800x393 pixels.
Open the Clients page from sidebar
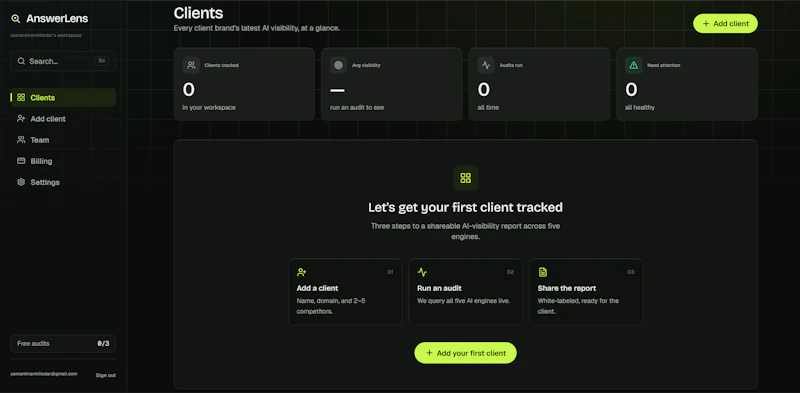pos(63,97)
